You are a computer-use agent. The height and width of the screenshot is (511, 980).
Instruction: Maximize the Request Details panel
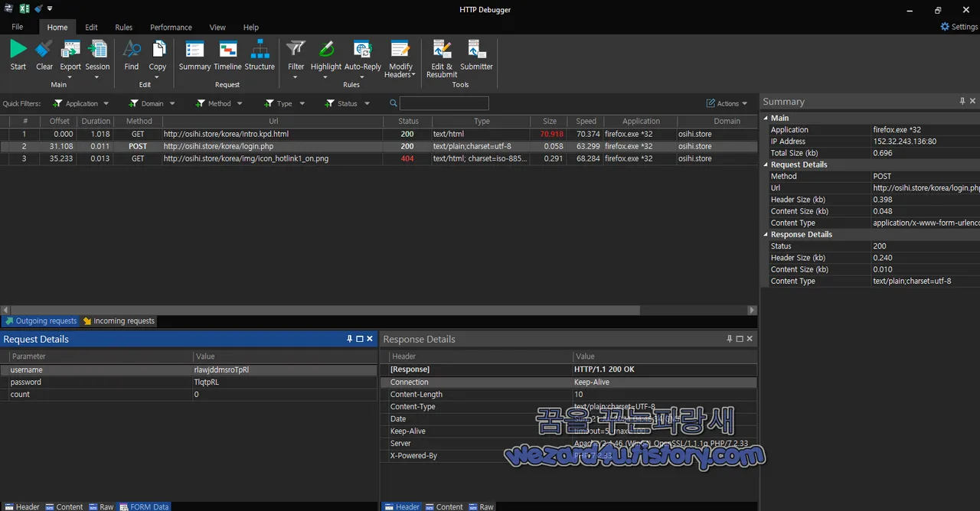coord(360,339)
